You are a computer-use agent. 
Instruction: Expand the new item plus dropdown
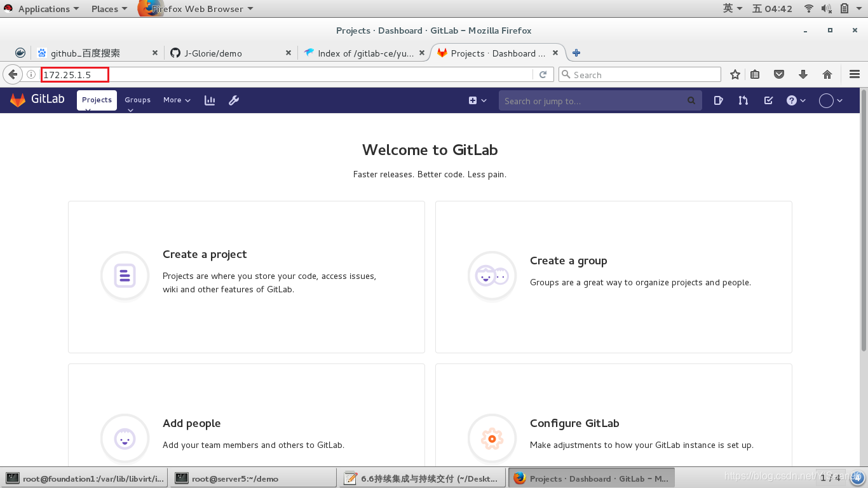coord(477,100)
